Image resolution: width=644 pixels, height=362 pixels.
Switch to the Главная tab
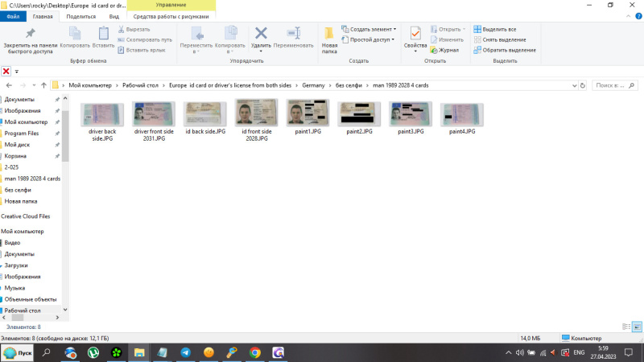tap(43, 16)
